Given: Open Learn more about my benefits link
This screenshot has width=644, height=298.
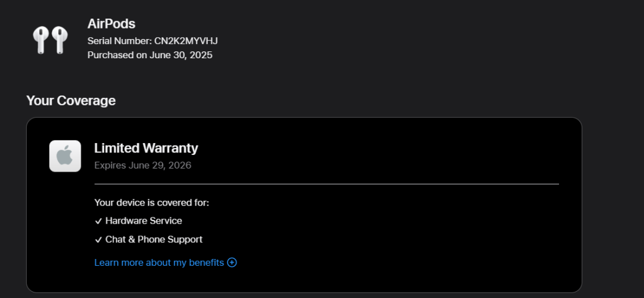Looking at the screenshot, I should [x=159, y=263].
